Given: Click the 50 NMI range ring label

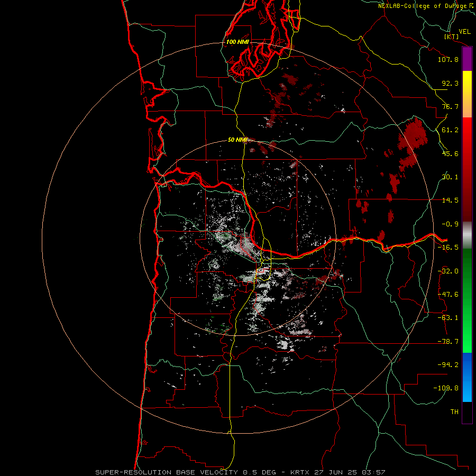Looking at the screenshot, I should (x=237, y=140).
